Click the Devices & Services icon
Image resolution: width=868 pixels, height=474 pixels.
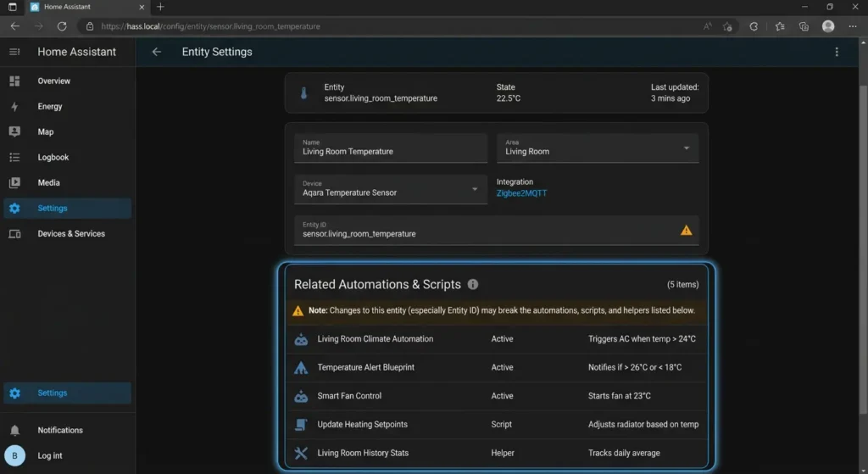pyautogui.click(x=14, y=234)
